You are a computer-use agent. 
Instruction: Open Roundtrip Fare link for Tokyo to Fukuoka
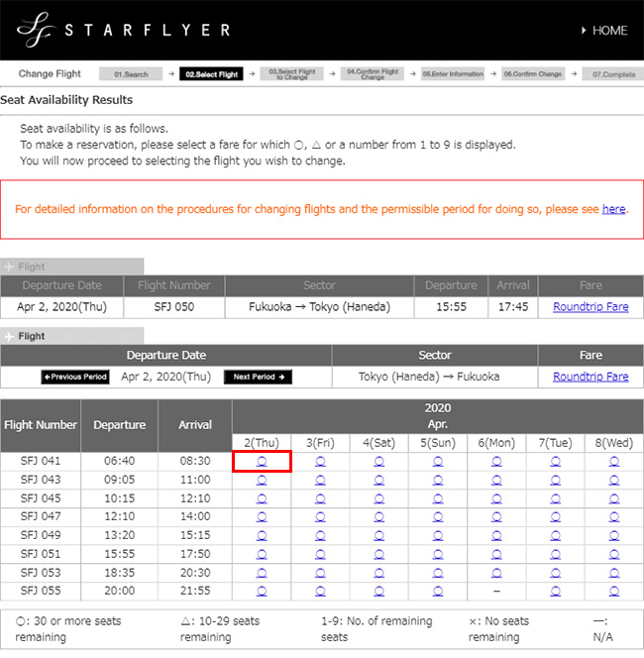click(x=590, y=377)
